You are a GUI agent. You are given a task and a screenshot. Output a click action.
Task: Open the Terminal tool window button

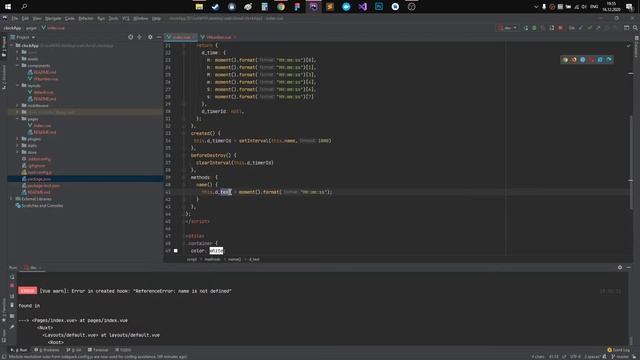(x=98, y=350)
